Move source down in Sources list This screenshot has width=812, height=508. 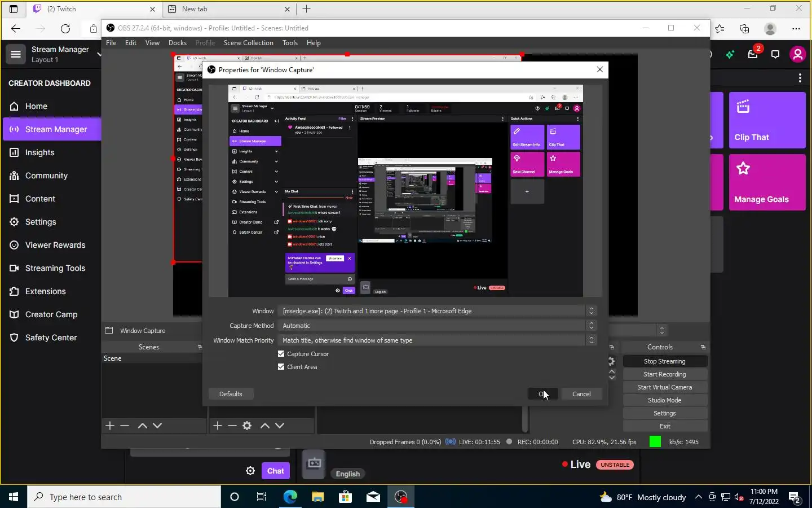[x=280, y=426]
